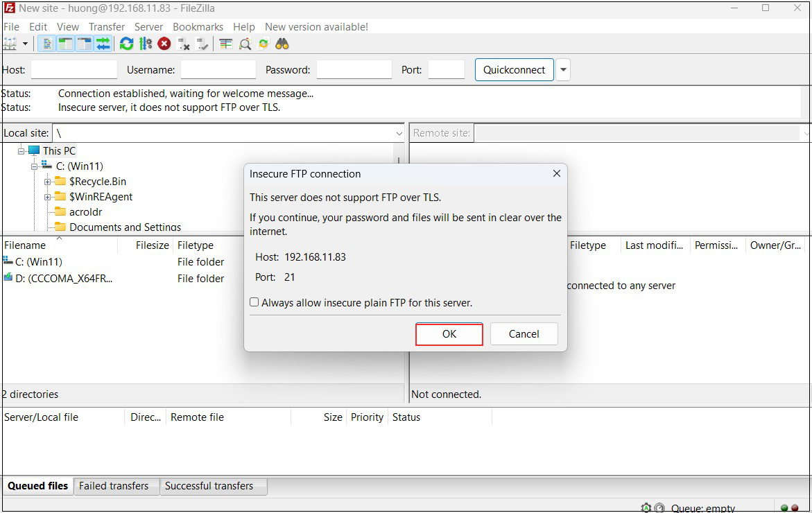Screen dimensions: 812x513
Task: Close the Insecure FTP connection dialog
Action: coord(557,173)
